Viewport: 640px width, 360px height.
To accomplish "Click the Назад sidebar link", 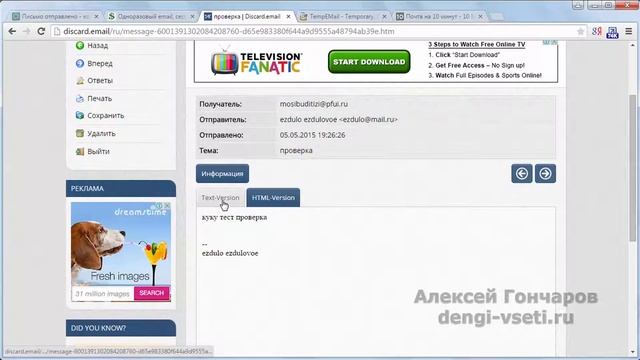I will [x=98, y=46].
